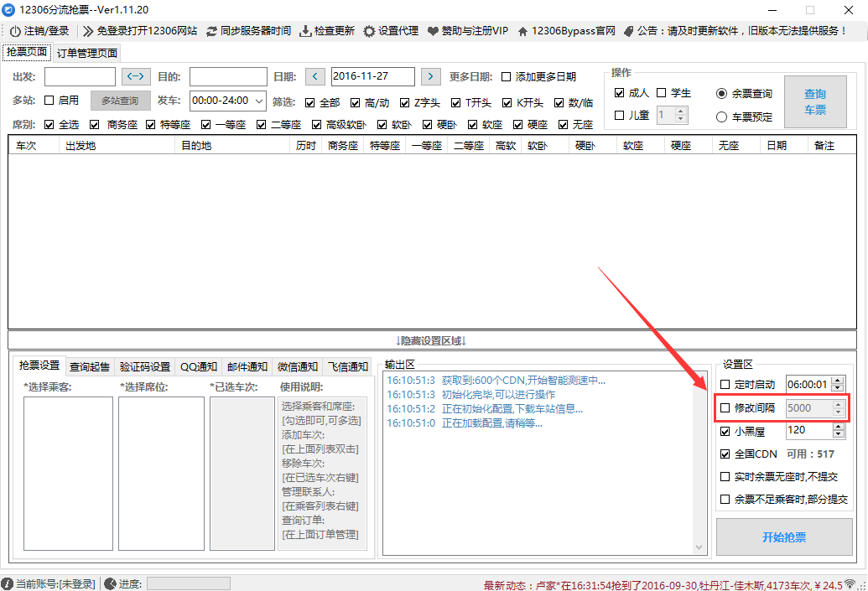Increase 定时启动 time spinner
Screen dimensions: 868x591
click(x=838, y=380)
